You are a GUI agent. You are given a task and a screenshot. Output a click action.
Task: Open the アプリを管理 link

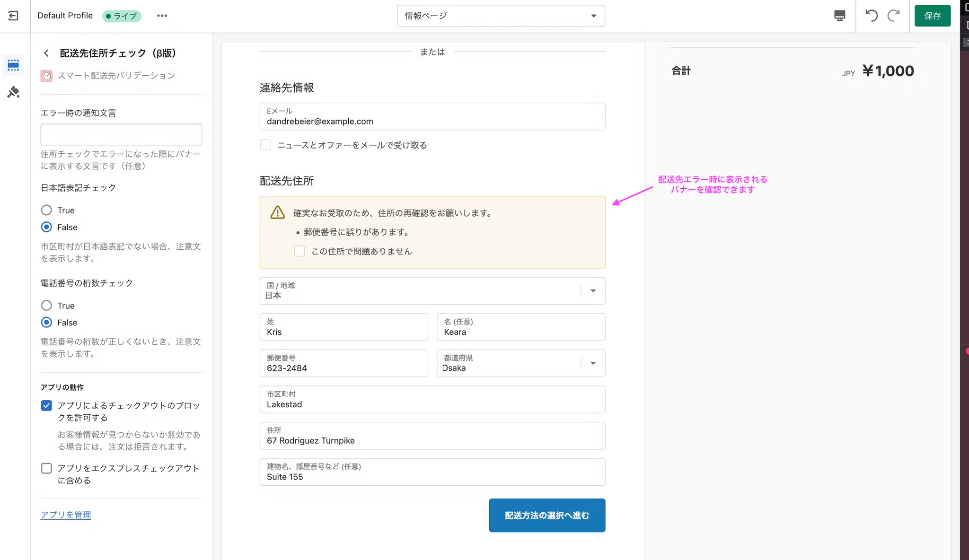[66, 515]
